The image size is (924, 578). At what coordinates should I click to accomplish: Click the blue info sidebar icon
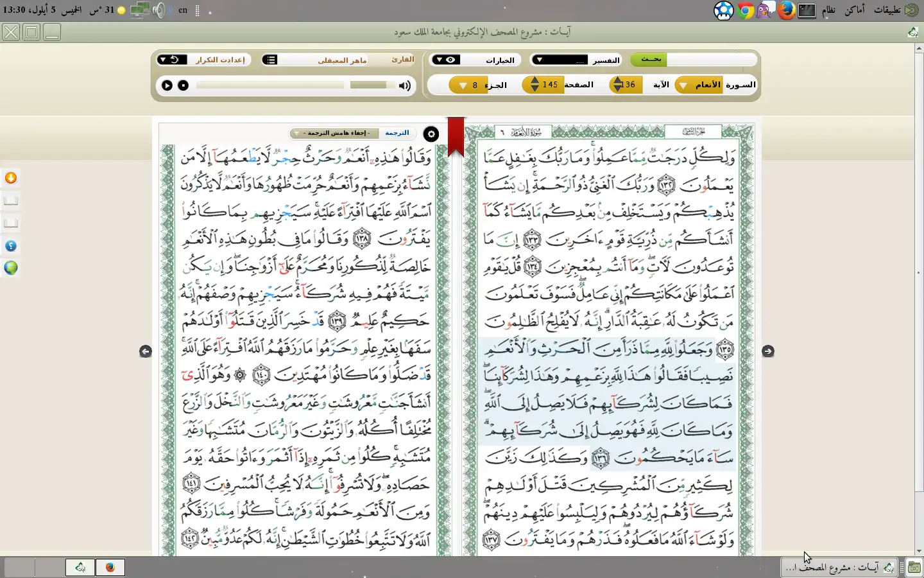[11, 246]
